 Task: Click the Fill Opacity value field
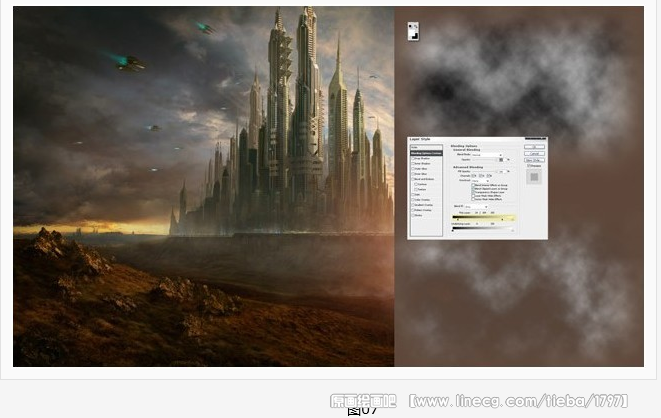pyautogui.click(x=502, y=171)
